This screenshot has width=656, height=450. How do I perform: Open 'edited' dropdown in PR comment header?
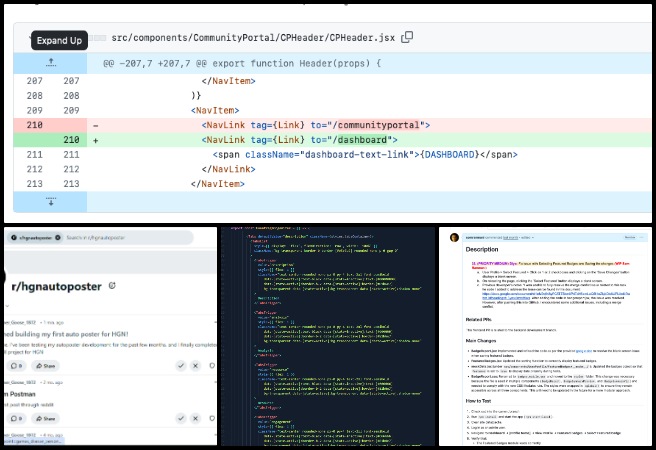[527, 238]
